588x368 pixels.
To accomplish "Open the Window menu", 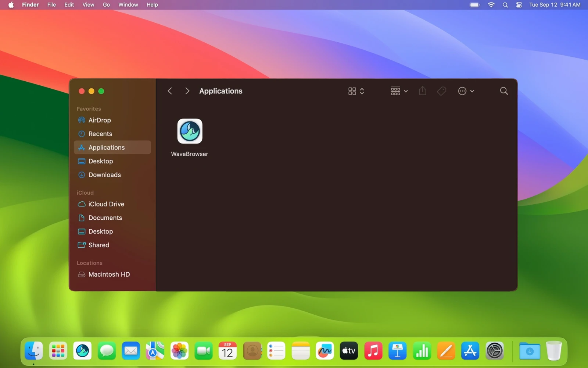I will click(x=128, y=5).
